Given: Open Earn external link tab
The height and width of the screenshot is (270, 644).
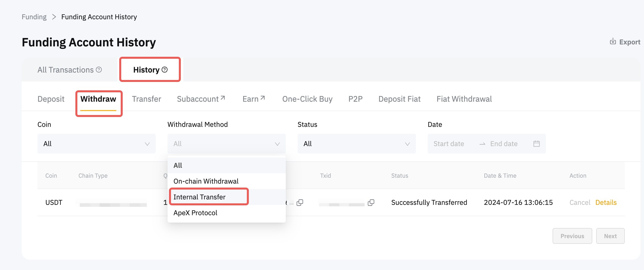Looking at the screenshot, I should [253, 99].
